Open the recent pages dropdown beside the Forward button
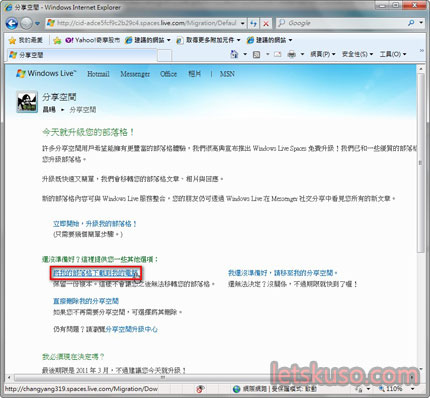The height and width of the screenshot is (398, 430). coord(37,23)
